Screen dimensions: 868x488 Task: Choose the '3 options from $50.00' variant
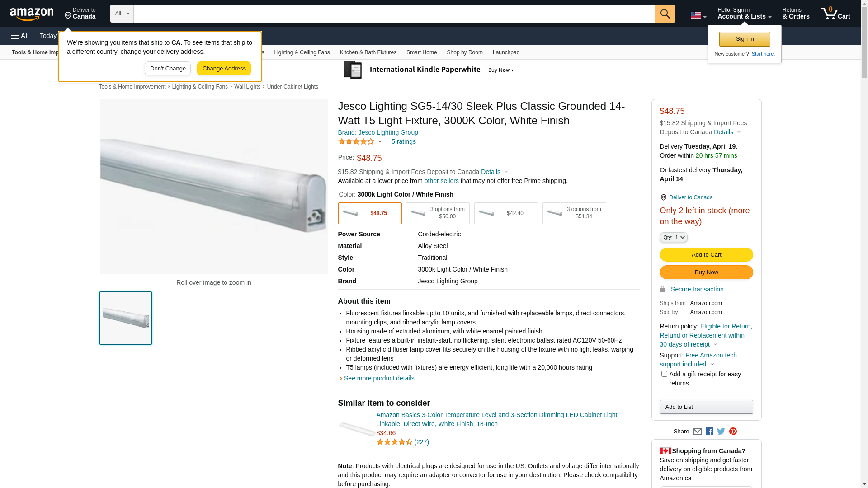point(438,213)
